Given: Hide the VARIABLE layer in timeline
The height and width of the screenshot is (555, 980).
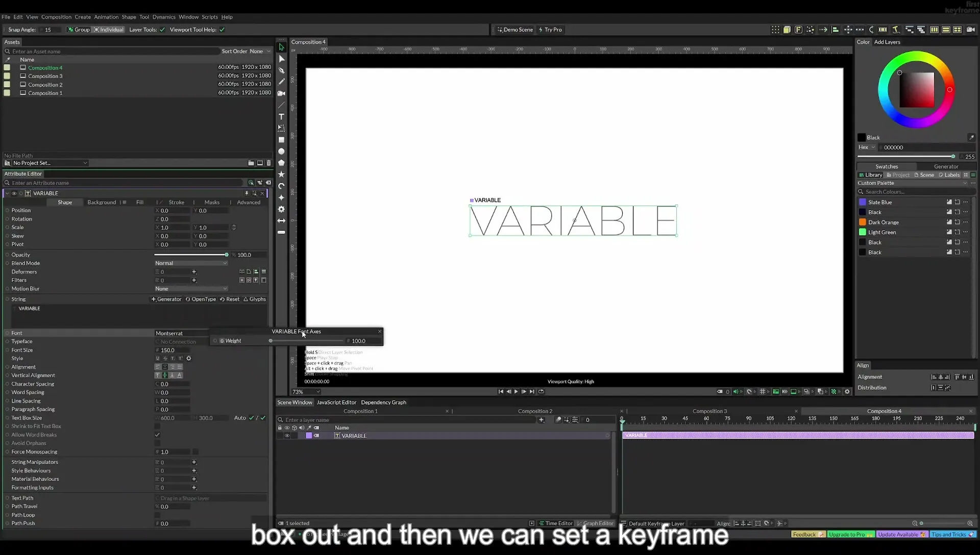Looking at the screenshot, I should [287, 436].
